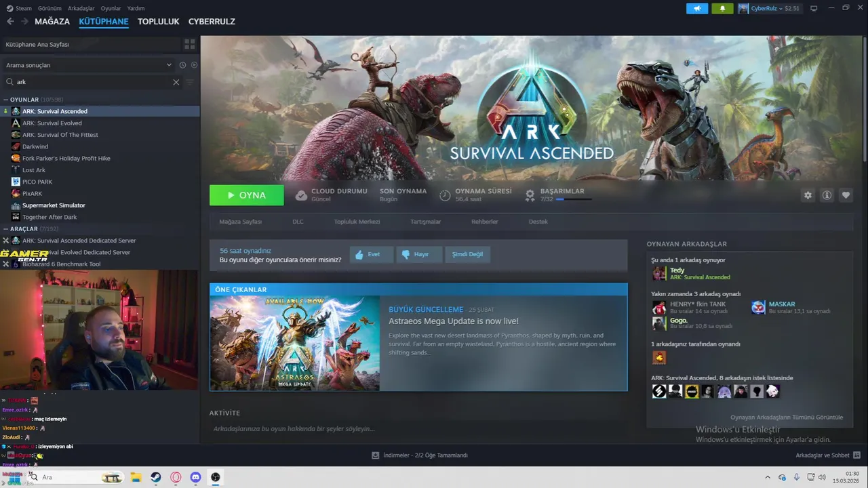Image resolution: width=868 pixels, height=488 pixels.
Task: Collapse the ARAÇLAR section
Action: click(x=24, y=229)
